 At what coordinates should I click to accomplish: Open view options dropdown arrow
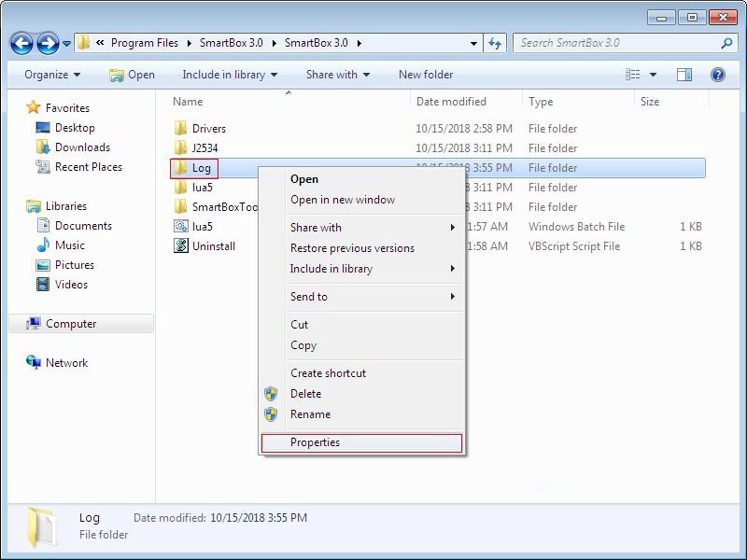click(x=653, y=75)
